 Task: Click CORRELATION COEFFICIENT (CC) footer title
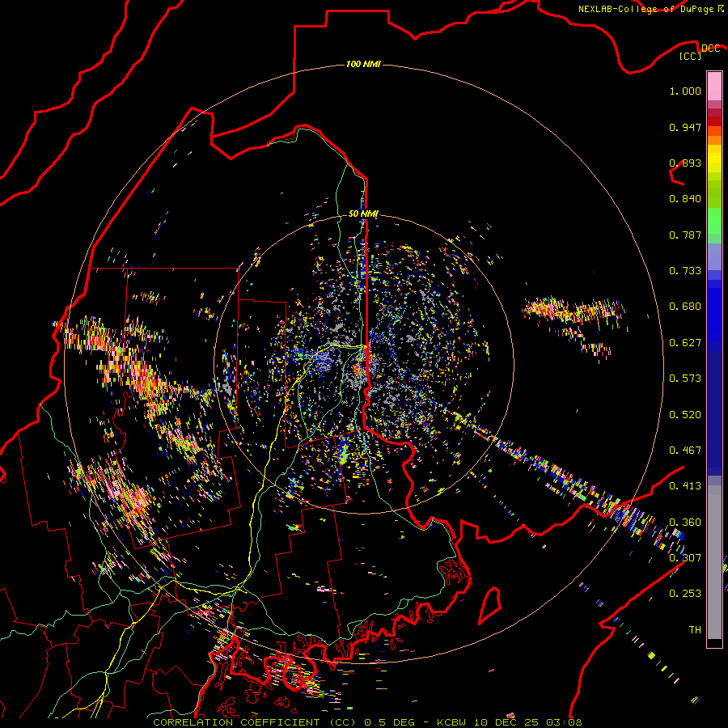point(255,722)
